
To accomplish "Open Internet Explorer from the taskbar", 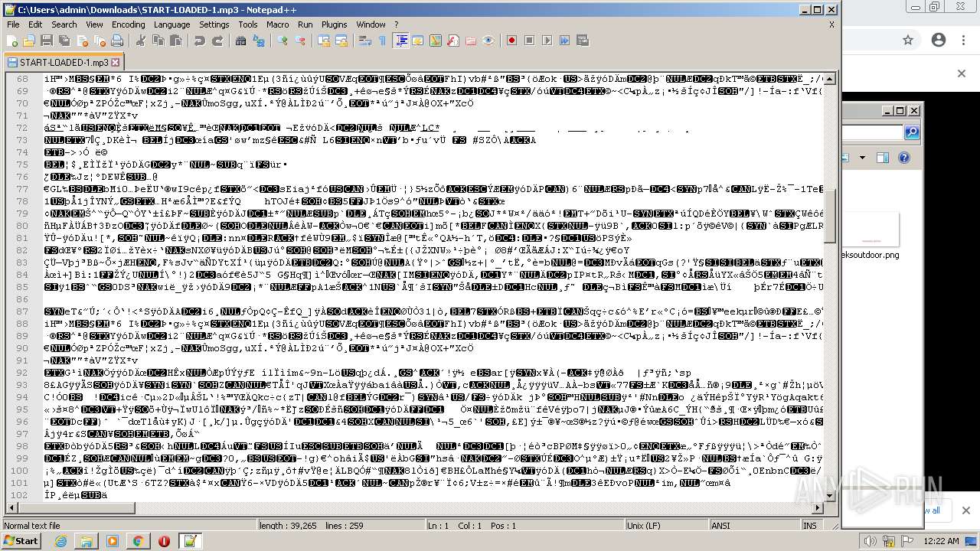I will (60, 541).
